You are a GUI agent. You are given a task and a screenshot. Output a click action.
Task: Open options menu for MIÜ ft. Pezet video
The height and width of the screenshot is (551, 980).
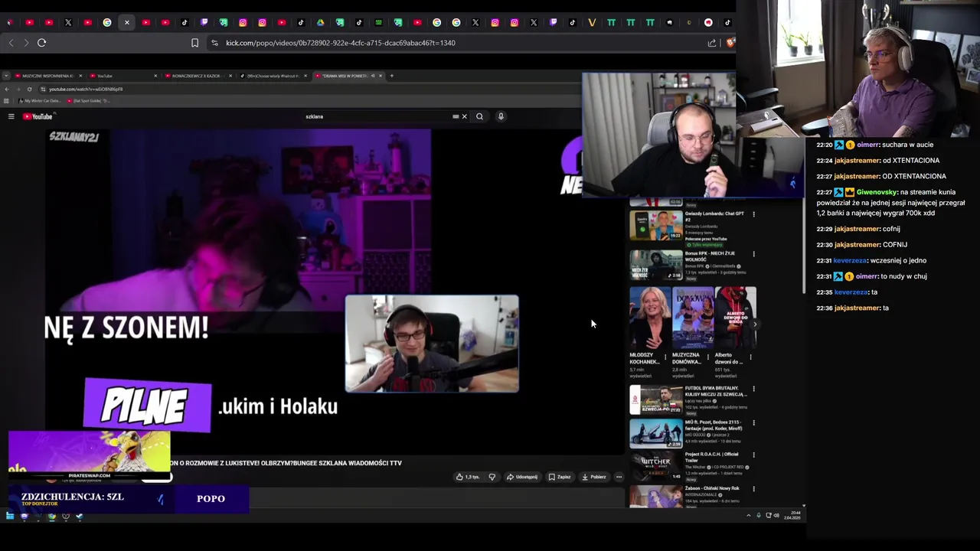pos(753,422)
